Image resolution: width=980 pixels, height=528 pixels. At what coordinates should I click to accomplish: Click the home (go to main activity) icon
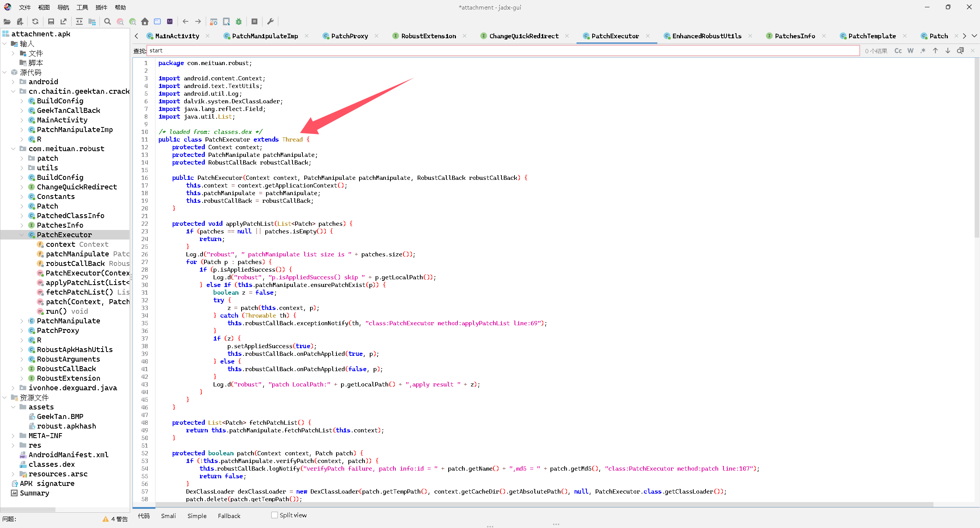pyautogui.click(x=145, y=22)
